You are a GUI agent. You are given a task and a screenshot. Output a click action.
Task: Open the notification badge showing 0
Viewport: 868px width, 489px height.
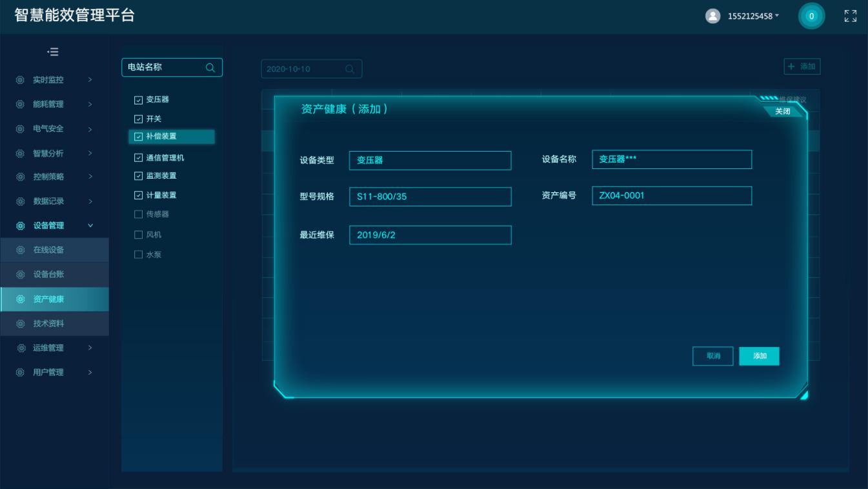click(x=812, y=16)
